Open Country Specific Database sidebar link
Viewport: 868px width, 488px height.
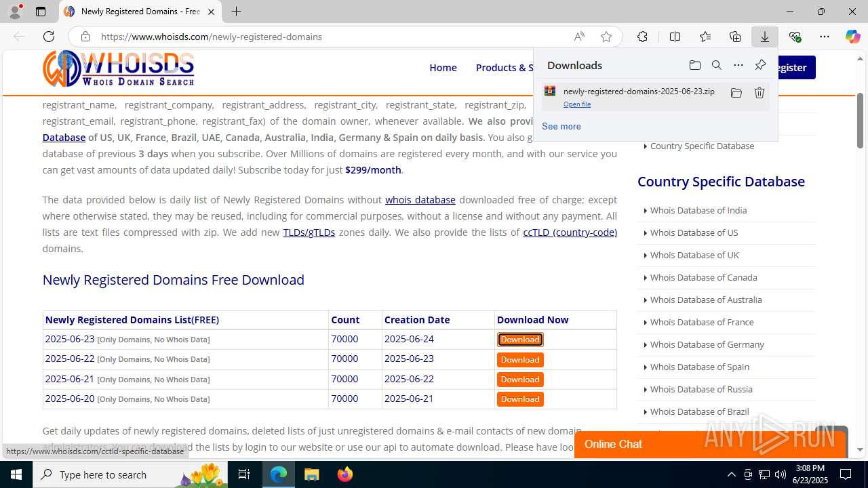click(x=702, y=146)
